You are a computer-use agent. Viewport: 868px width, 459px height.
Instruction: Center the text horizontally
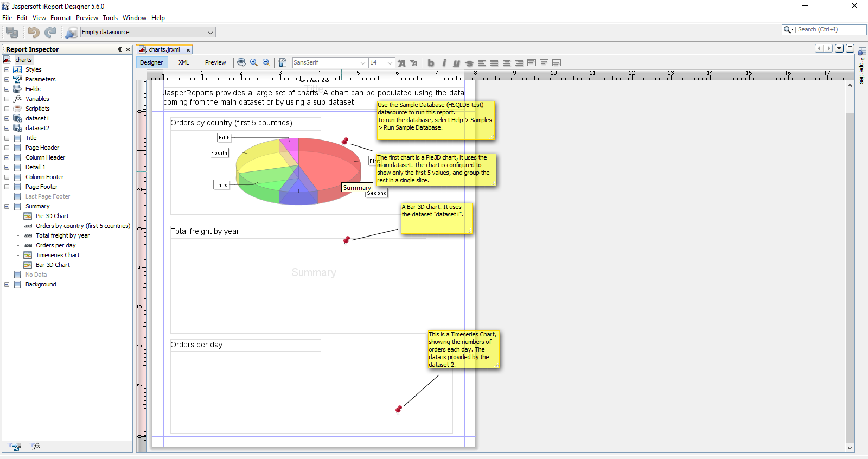coord(507,63)
